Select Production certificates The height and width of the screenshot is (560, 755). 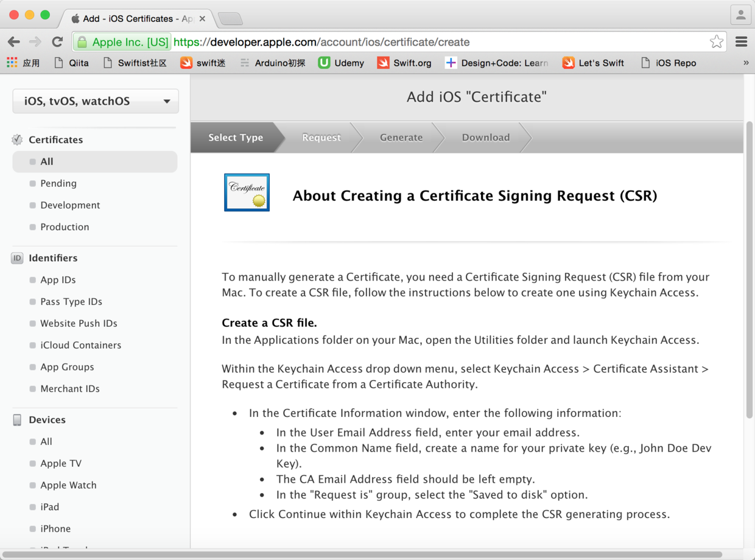click(65, 227)
